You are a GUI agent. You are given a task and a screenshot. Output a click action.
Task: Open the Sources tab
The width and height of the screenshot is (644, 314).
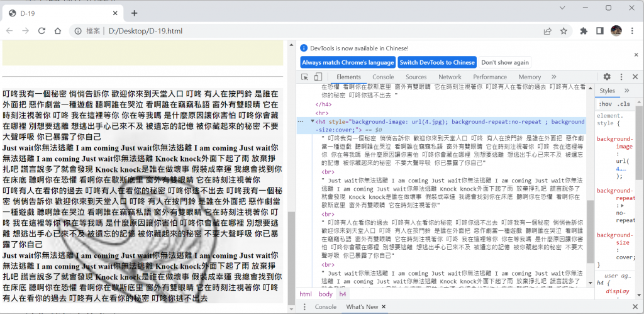pos(416,77)
